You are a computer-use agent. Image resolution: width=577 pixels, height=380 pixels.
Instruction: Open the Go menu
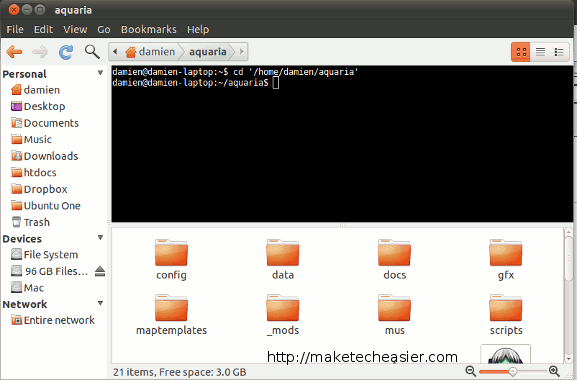click(x=104, y=29)
